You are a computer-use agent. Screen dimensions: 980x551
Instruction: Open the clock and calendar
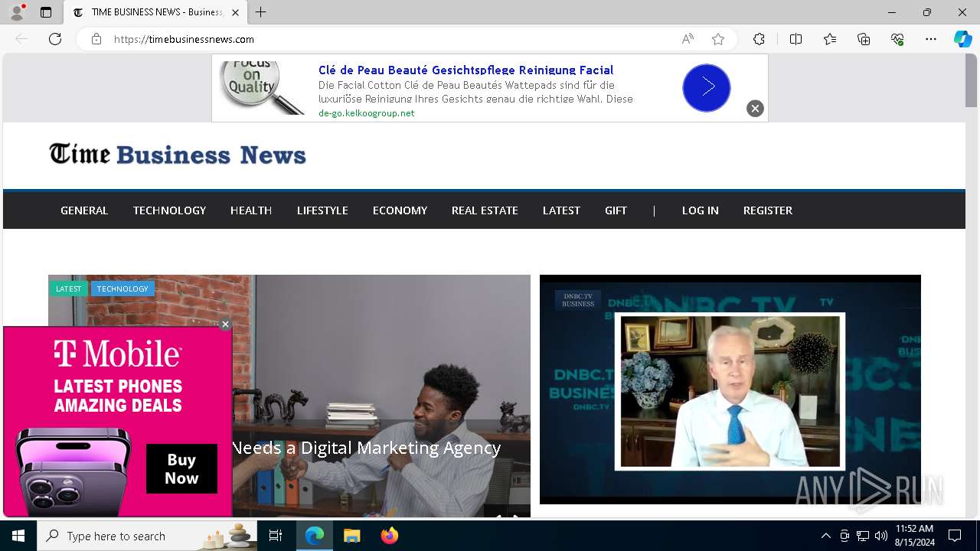[x=915, y=536]
